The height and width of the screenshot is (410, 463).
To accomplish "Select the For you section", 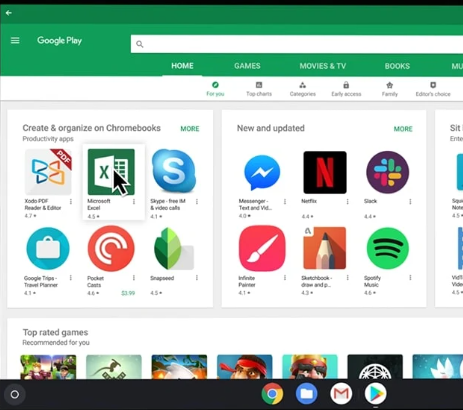I will click(215, 89).
